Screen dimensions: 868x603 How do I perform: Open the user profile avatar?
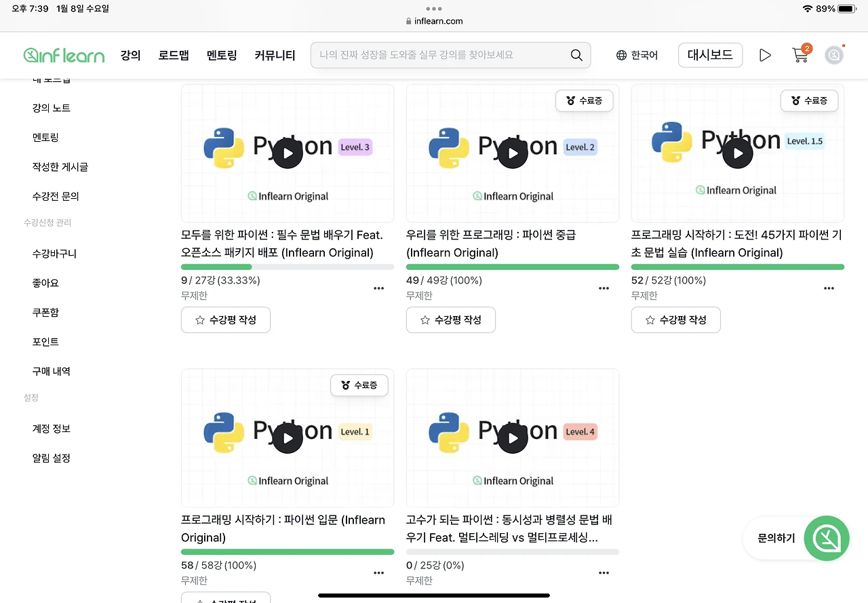point(834,56)
